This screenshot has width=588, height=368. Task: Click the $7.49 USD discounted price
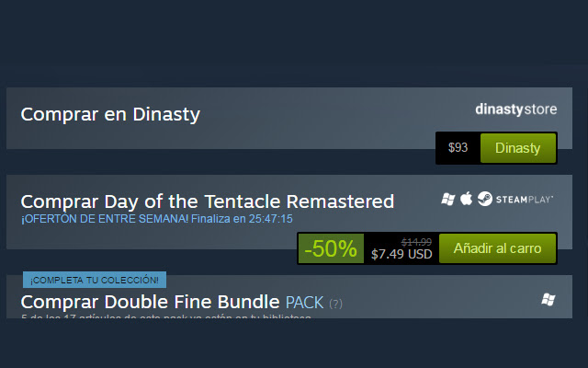click(401, 254)
